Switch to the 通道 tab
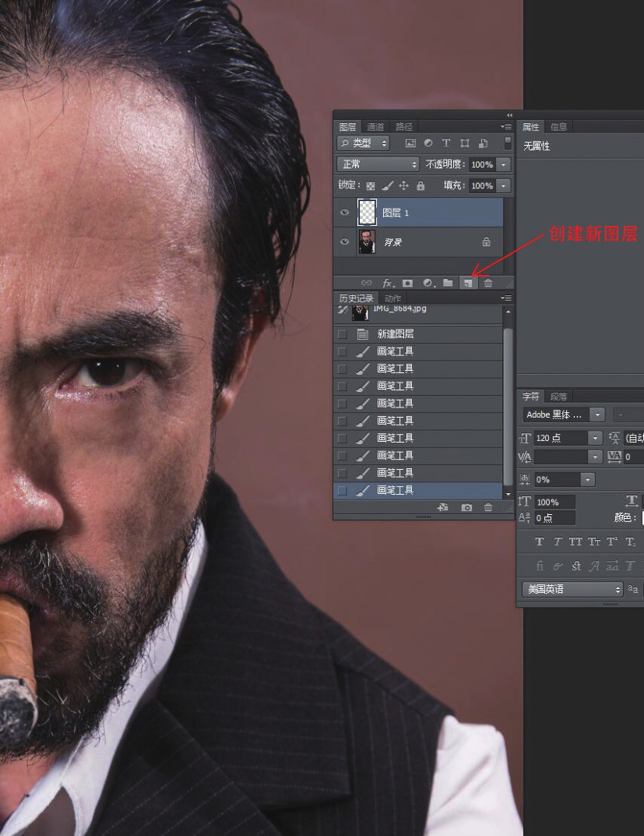Image resolution: width=644 pixels, height=836 pixels. (375, 126)
